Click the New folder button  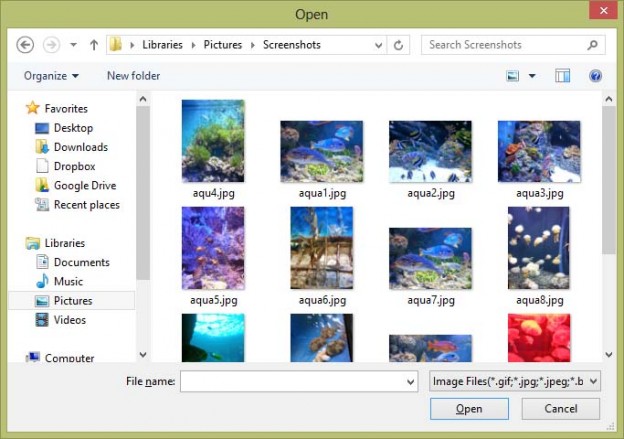pyautogui.click(x=133, y=76)
